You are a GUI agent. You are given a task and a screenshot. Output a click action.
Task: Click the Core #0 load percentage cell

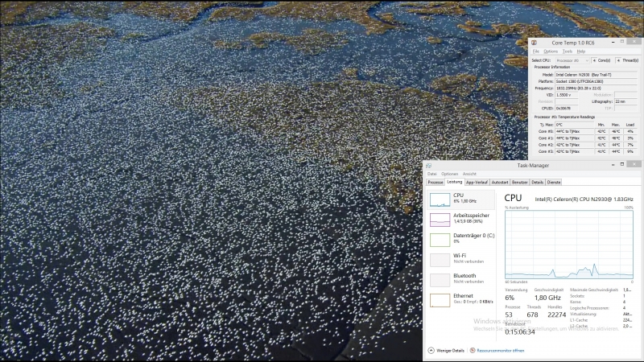pos(630,131)
